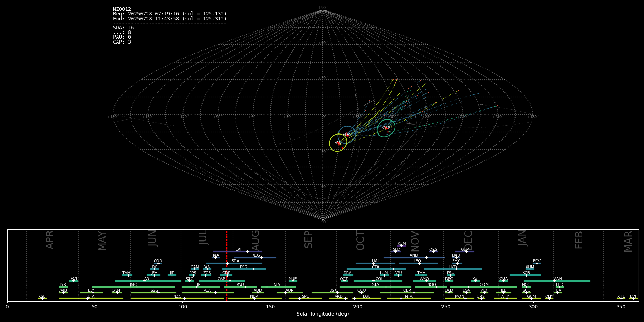
Task: Select the Beg: 20250728 07:19:16 line
Action: [x=170, y=14]
